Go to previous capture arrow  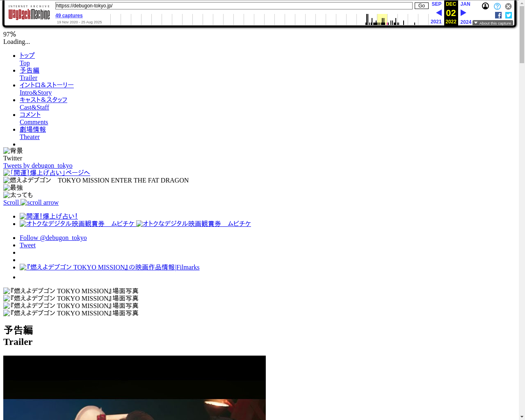point(438,13)
